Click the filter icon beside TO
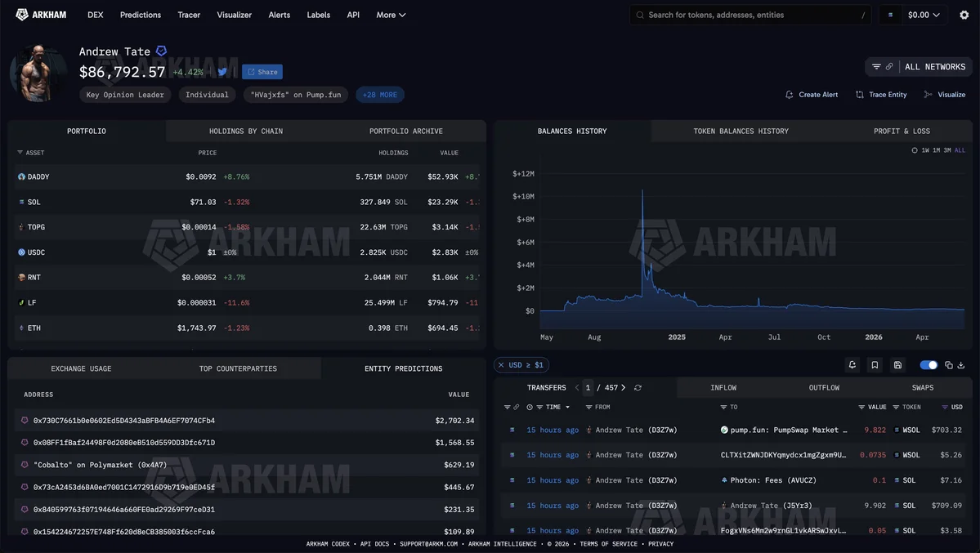980x553 pixels. click(723, 407)
